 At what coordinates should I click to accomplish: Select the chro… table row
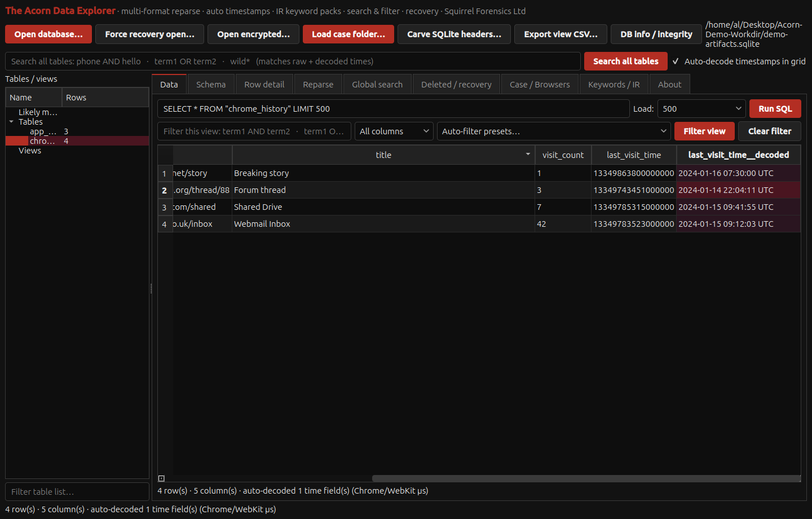77,141
